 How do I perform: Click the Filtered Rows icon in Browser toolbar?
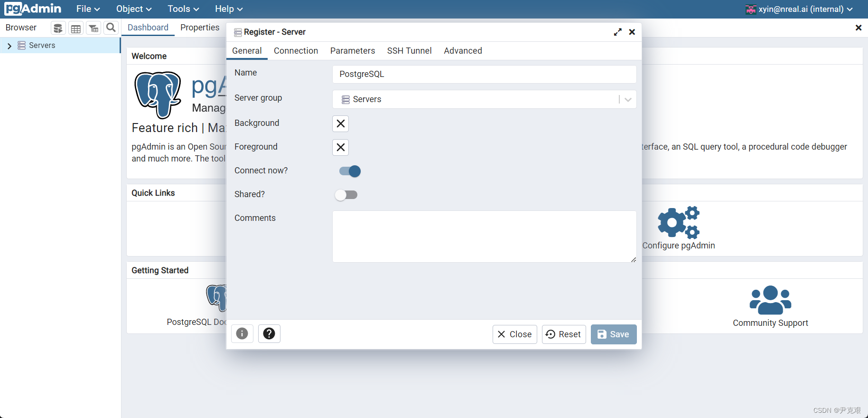click(93, 28)
